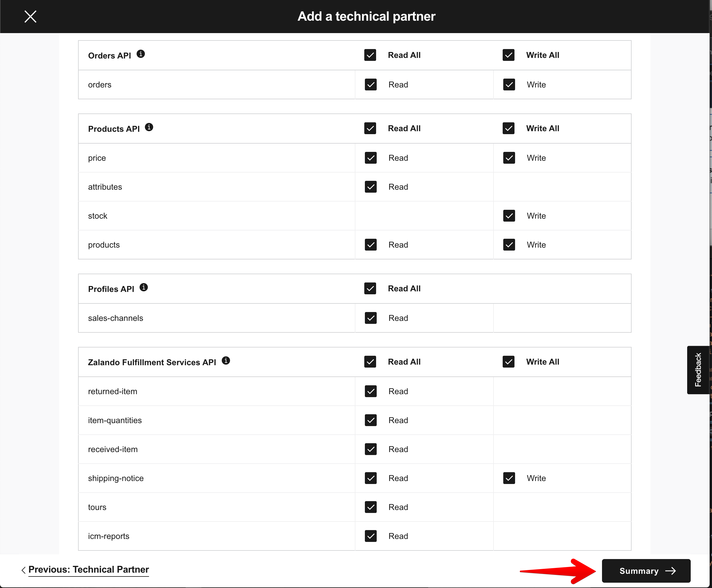Toggle Orders API Write All checkbox
The image size is (712, 588).
[x=508, y=55]
